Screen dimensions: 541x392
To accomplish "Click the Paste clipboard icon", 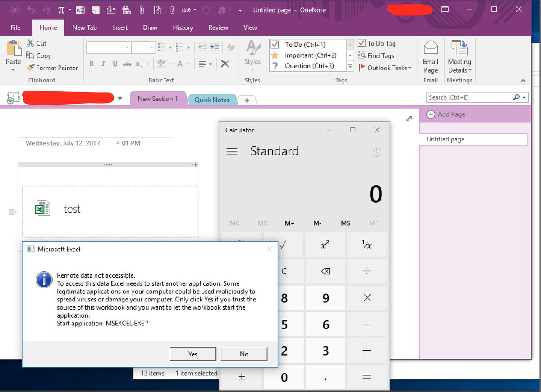I will pos(14,48).
